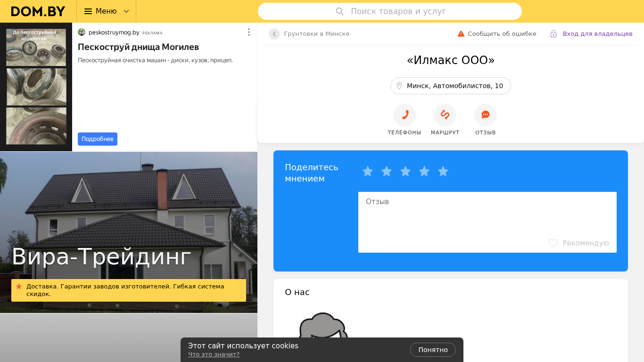The height and width of the screenshot is (362, 644).
Task: Click the «Илмакс ООО» company heading
Action: [x=451, y=60]
